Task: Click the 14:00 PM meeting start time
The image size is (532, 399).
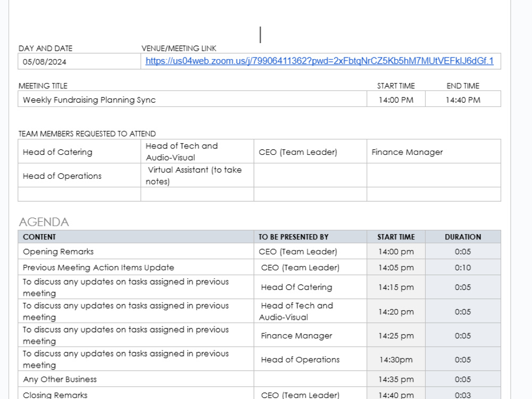Action: point(396,100)
